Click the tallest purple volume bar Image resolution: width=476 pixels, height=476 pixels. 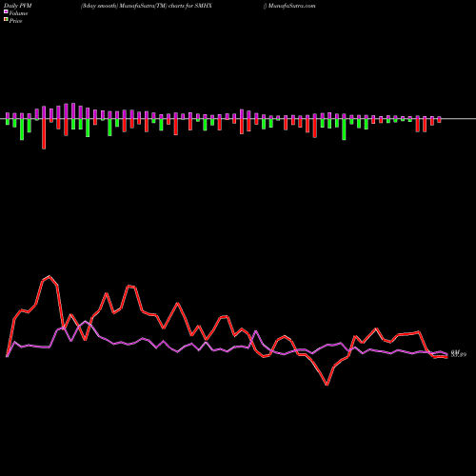pos(73,111)
